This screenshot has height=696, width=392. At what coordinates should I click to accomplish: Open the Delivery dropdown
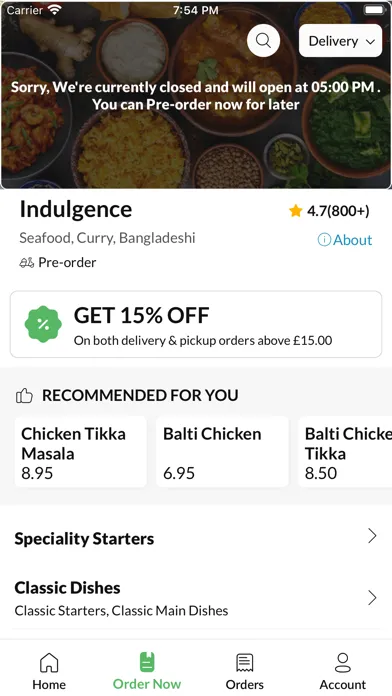(x=341, y=41)
